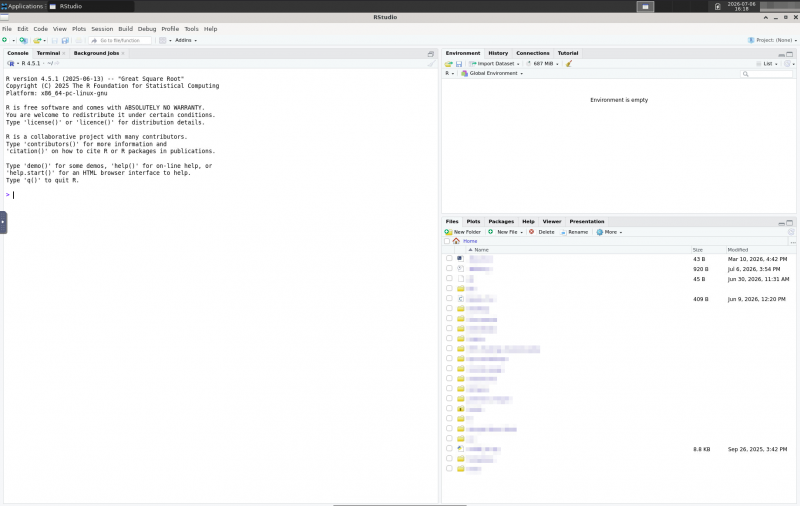
Task: Open the List view mode dropdown
Action: point(767,64)
